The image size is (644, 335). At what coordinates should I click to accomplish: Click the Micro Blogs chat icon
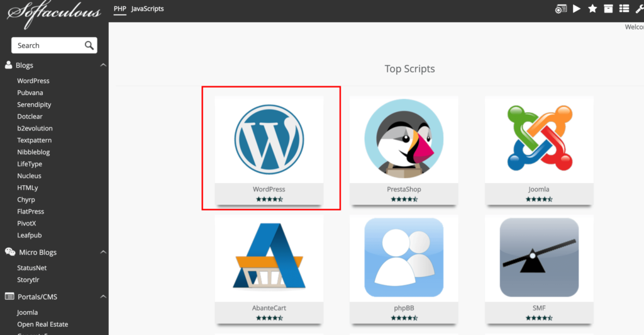(x=10, y=251)
